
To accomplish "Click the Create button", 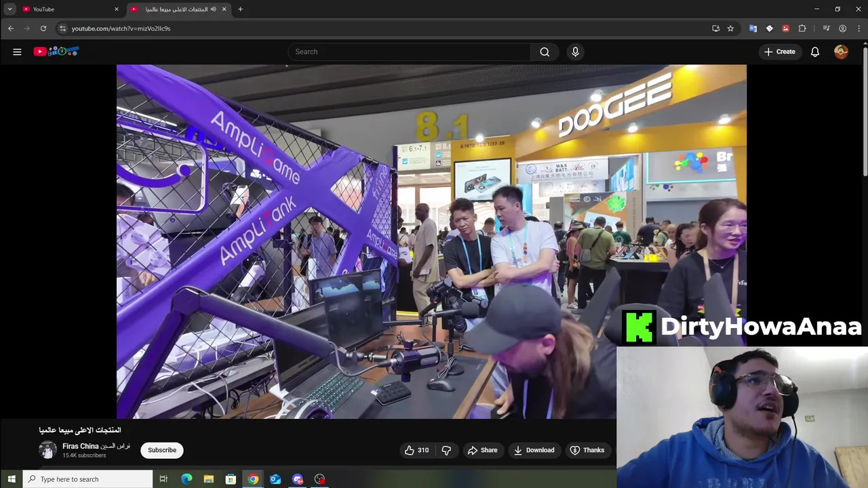I will 780,52.
